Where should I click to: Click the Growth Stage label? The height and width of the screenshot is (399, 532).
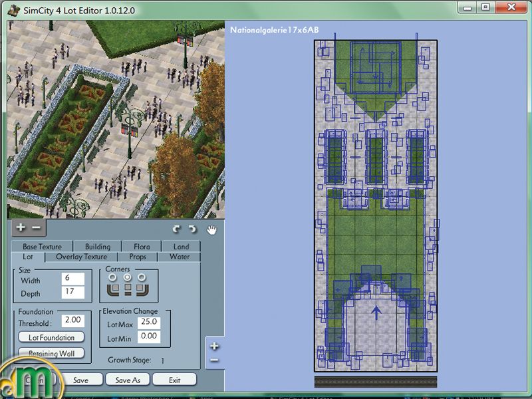coord(129,360)
